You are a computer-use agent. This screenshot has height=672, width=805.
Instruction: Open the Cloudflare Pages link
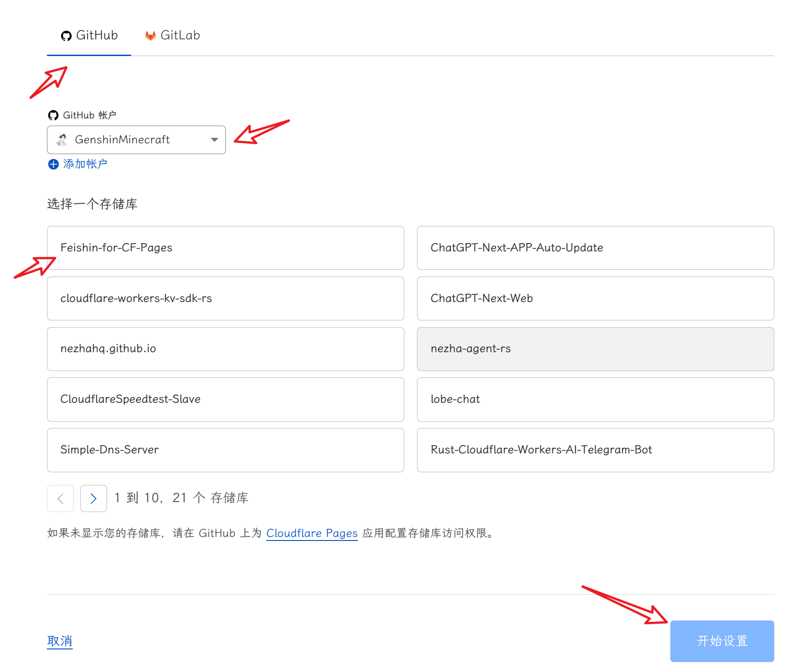312,533
